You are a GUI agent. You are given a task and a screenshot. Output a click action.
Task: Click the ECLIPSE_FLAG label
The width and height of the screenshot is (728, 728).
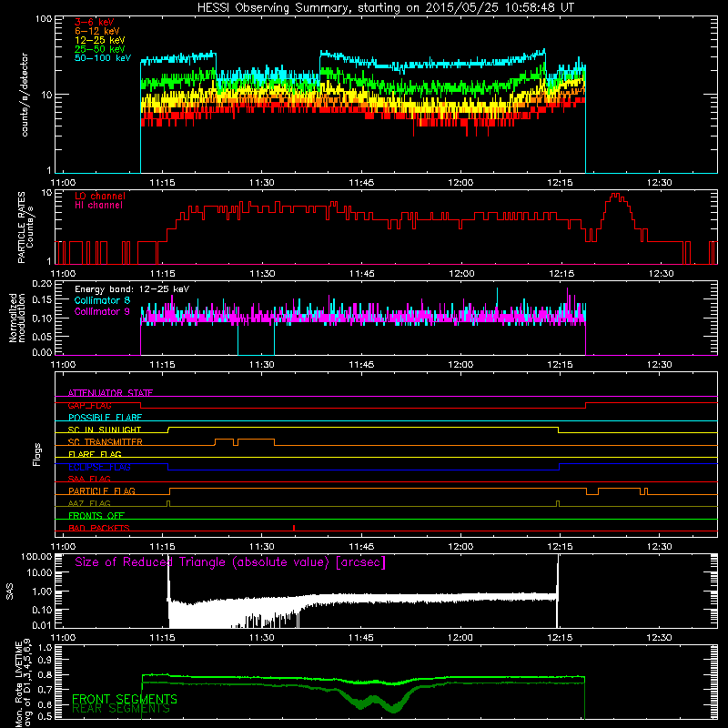[99, 467]
